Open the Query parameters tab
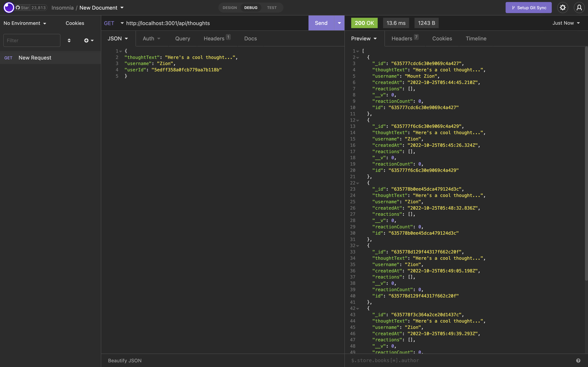The width and height of the screenshot is (588, 367). [x=182, y=38]
